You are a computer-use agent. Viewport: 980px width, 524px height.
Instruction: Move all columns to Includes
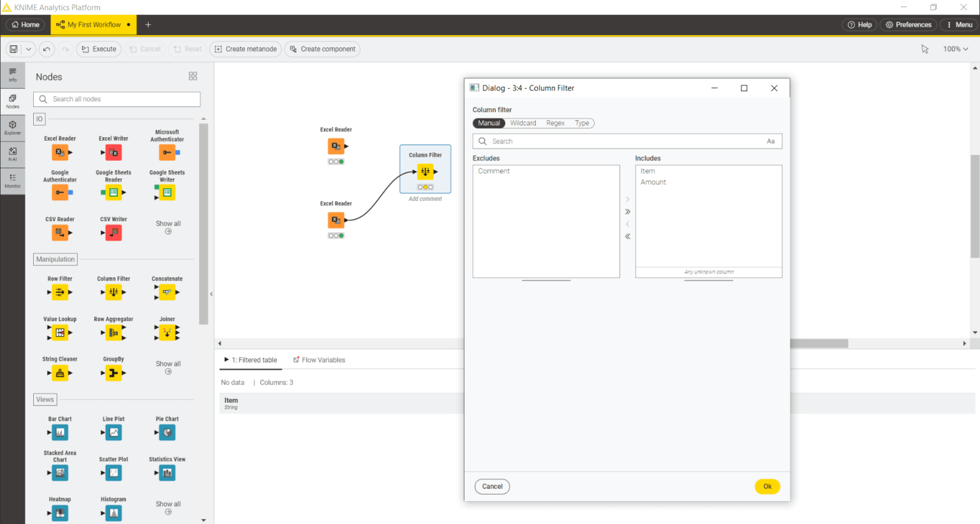(x=628, y=212)
